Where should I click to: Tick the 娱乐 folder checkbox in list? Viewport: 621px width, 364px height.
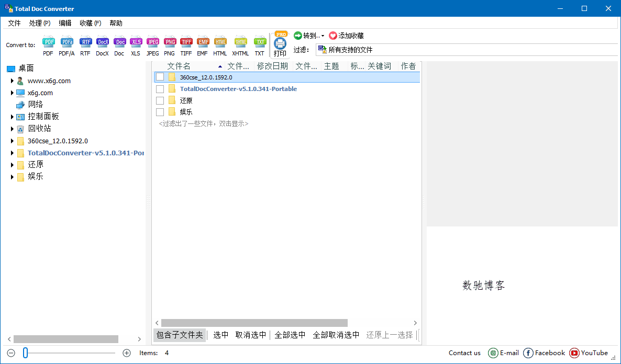[160, 112]
